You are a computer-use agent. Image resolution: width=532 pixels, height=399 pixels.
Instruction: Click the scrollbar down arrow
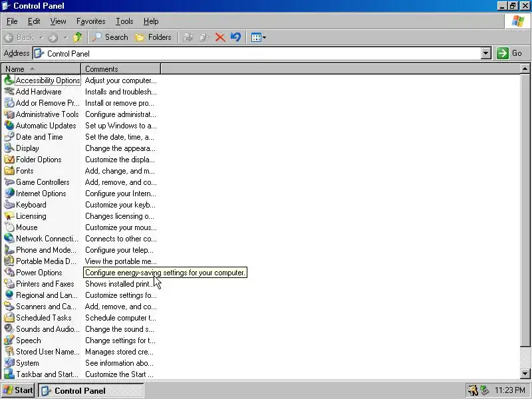[x=525, y=374]
